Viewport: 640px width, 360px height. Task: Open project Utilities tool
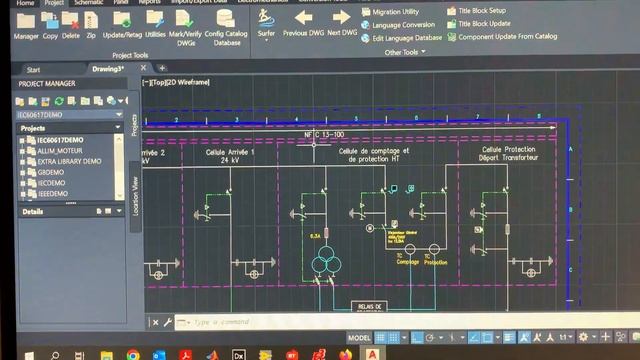click(155, 25)
